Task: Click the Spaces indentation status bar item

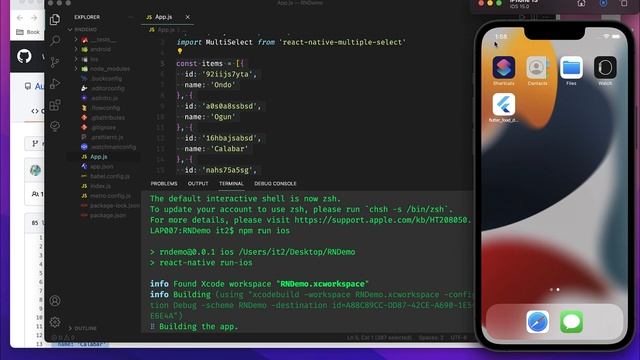Action: click(x=431, y=338)
